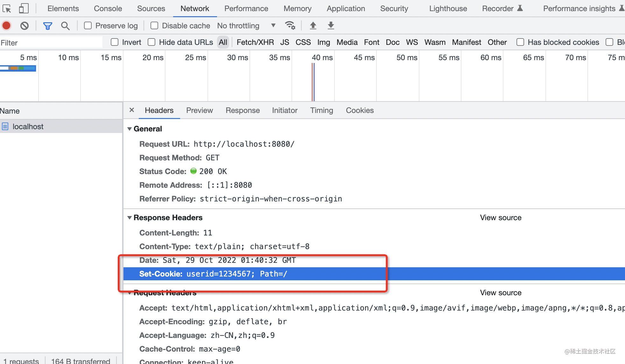Enable the Preserve log checkbox
This screenshot has height=364, width=625.
click(88, 25)
